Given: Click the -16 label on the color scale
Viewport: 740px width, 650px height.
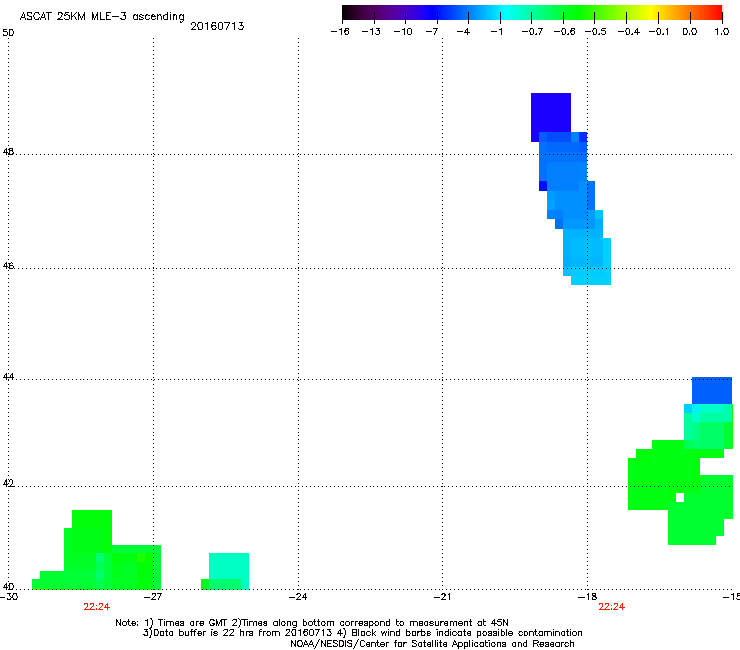Looking at the screenshot, I should tap(340, 32).
